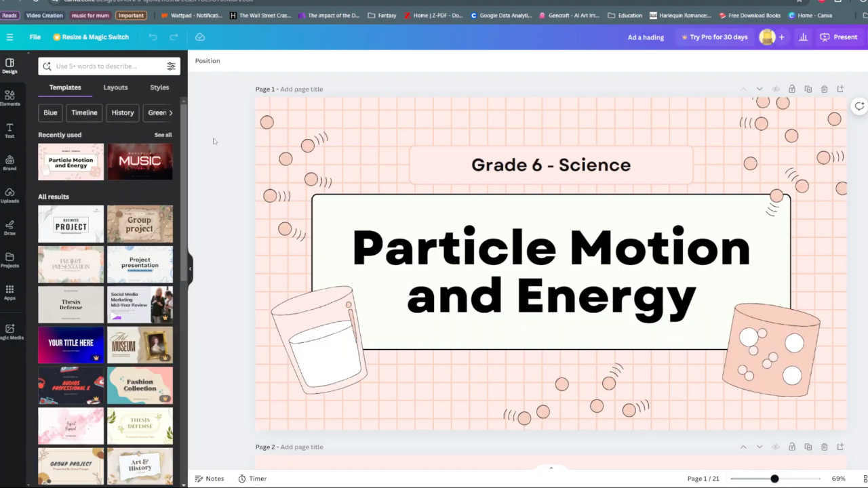Click Try Pro for 30 days
Image resolution: width=868 pixels, height=488 pixels.
tap(714, 37)
